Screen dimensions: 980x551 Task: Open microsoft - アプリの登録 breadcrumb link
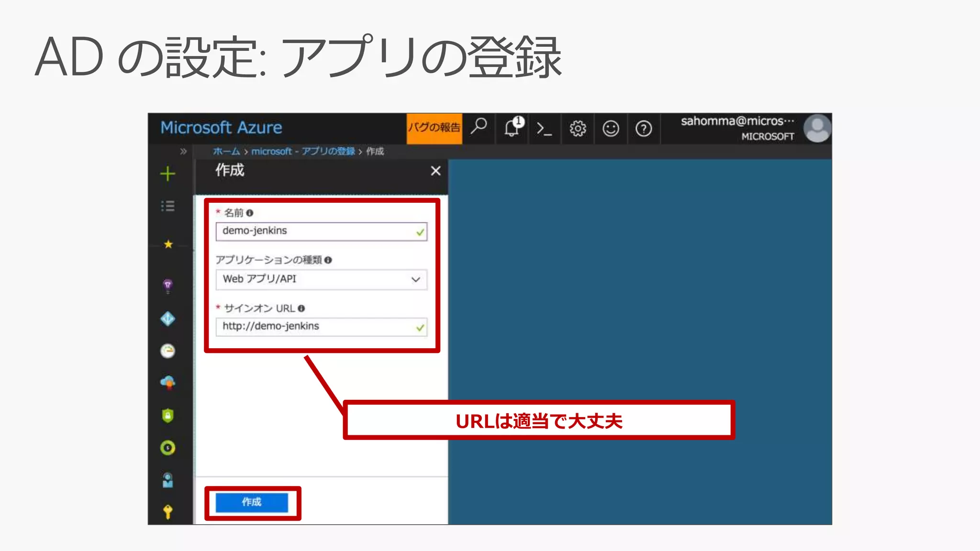click(x=303, y=152)
